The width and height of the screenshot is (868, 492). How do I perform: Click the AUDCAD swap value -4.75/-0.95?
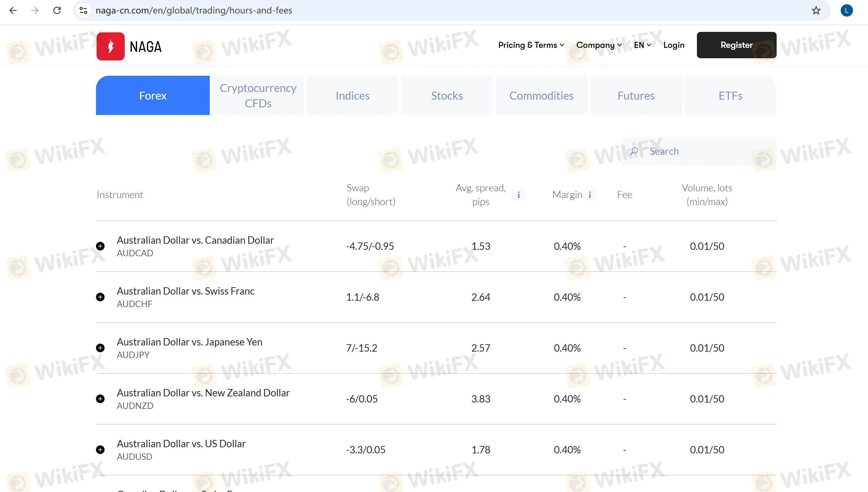coord(370,246)
